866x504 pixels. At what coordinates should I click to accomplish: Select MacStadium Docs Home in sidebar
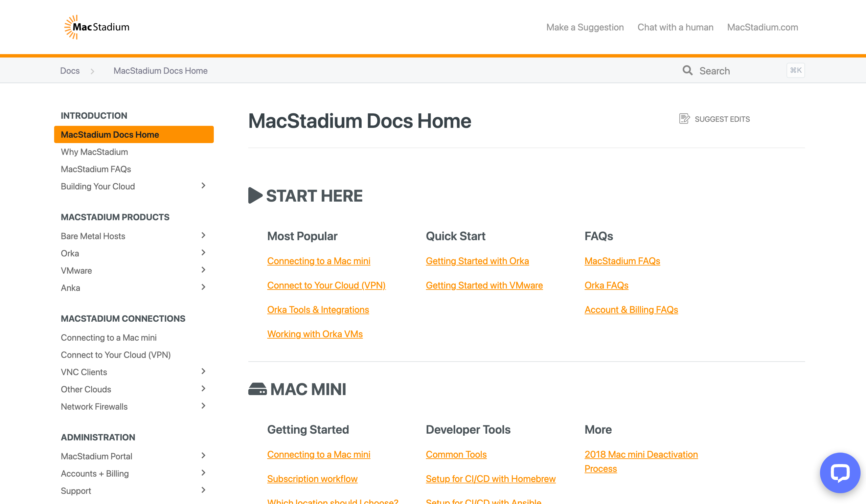click(134, 134)
